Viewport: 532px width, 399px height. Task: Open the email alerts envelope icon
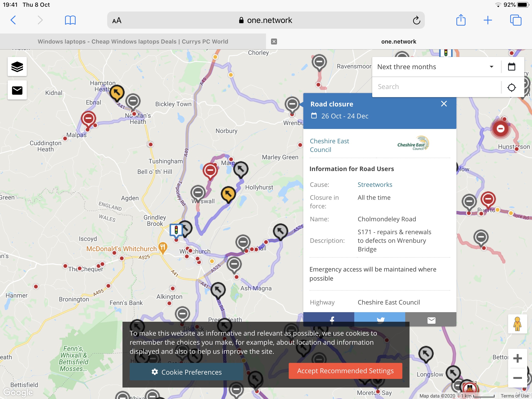tap(17, 90)
